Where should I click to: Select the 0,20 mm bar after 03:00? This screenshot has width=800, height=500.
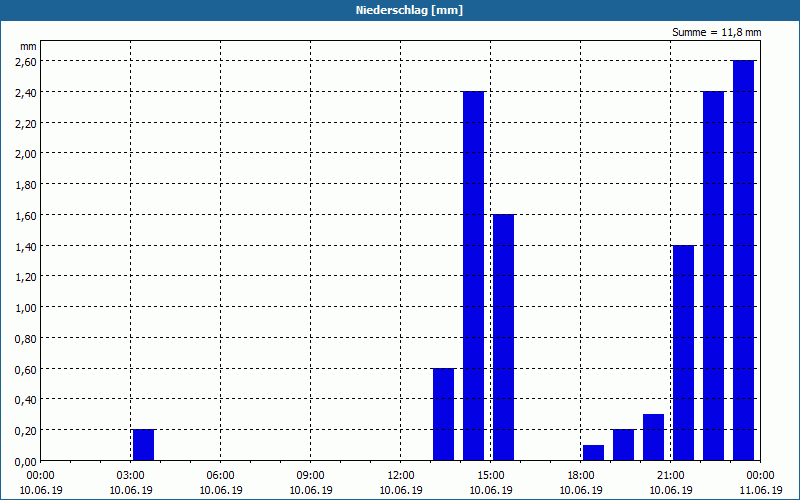click(x=143, y=445)
